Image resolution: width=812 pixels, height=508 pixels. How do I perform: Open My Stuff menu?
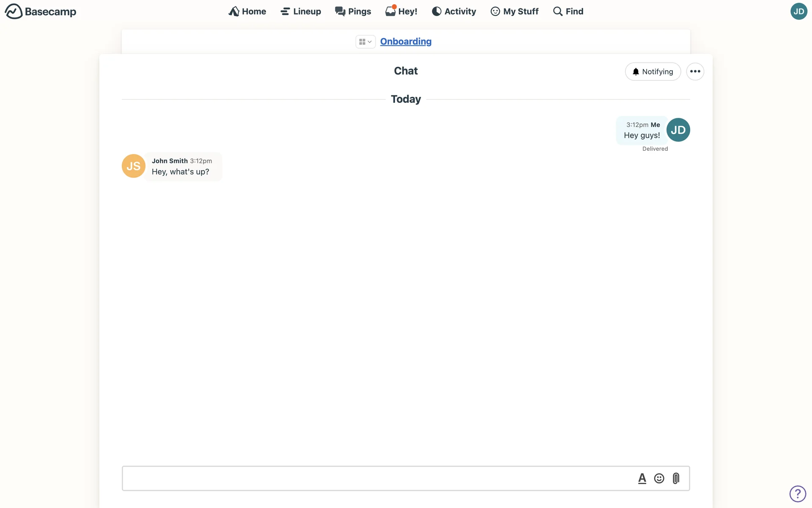click(x=514, y=11)
